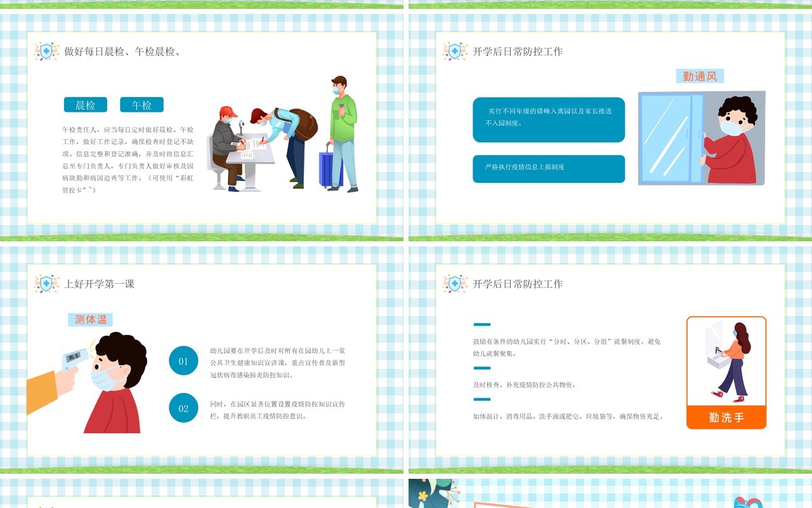Screen dimensions: 812x508
Task: Select the title 上好开学第一课
Action: [x=100, y=284]
